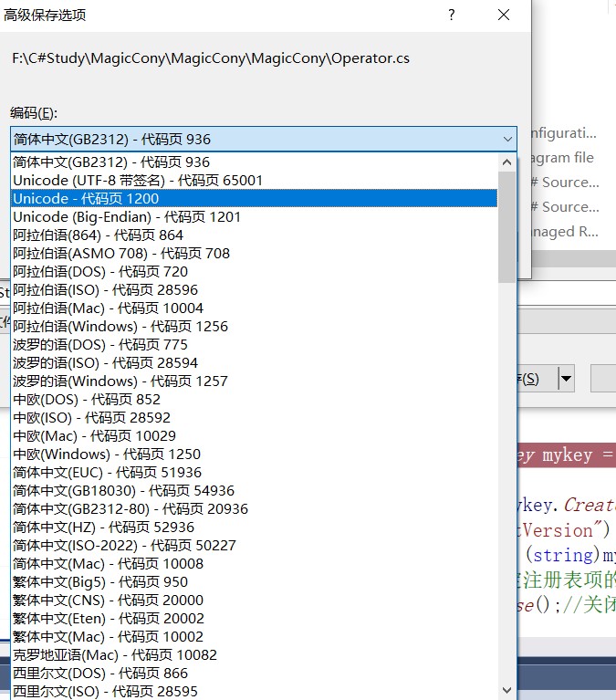This screenshot has width=616, height=700.
Task: Select 简体中文(HZ) - 代码页 52936
Action: [254, 528]
